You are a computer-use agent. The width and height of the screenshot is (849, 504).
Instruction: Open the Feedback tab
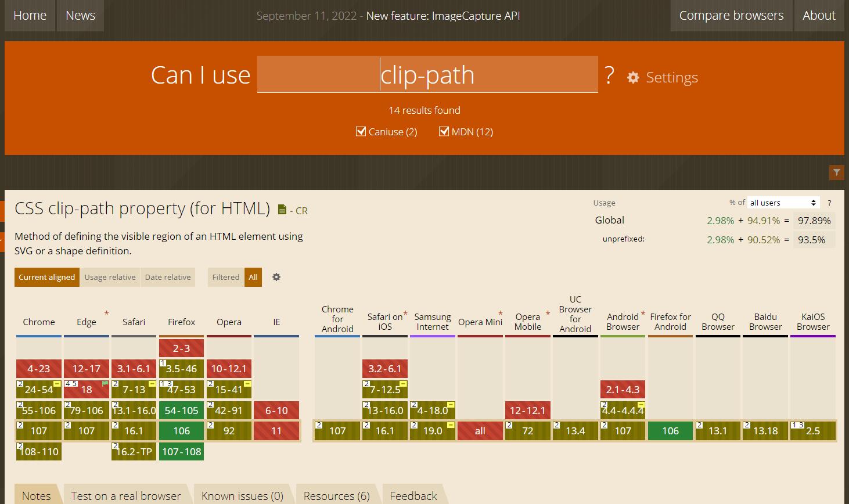click(x=413, y=495)
